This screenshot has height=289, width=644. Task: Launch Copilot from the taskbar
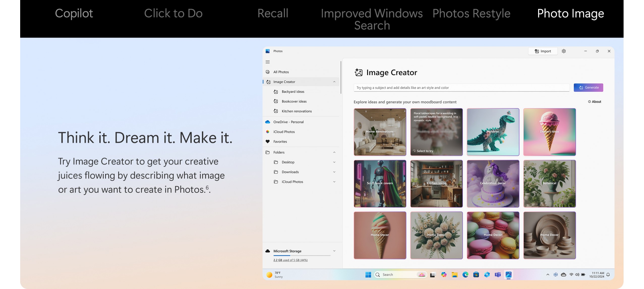pos(444,275)
